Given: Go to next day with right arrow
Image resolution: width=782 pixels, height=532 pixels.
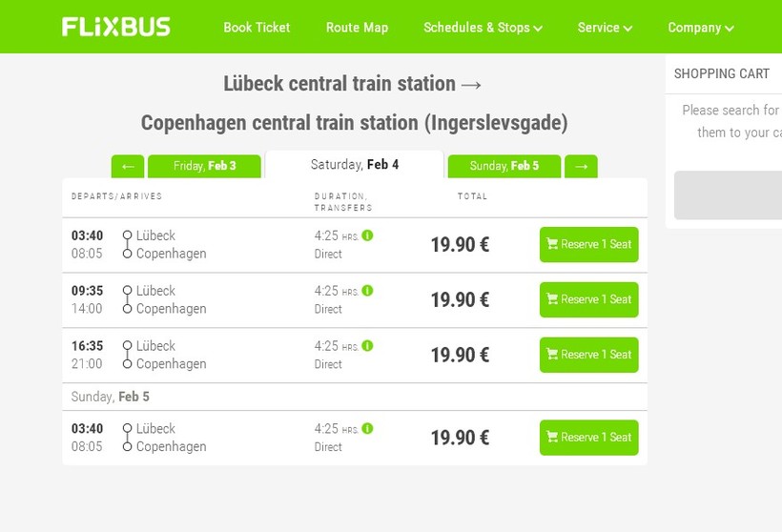Looking at the screenshot, I should coord(581,167).
